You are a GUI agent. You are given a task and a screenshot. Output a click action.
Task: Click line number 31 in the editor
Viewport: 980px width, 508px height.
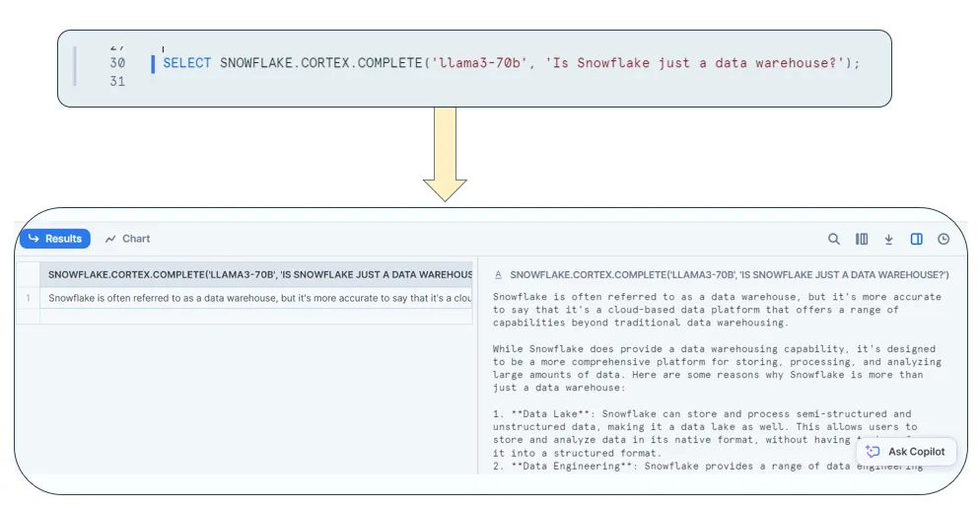click(117, 81)
